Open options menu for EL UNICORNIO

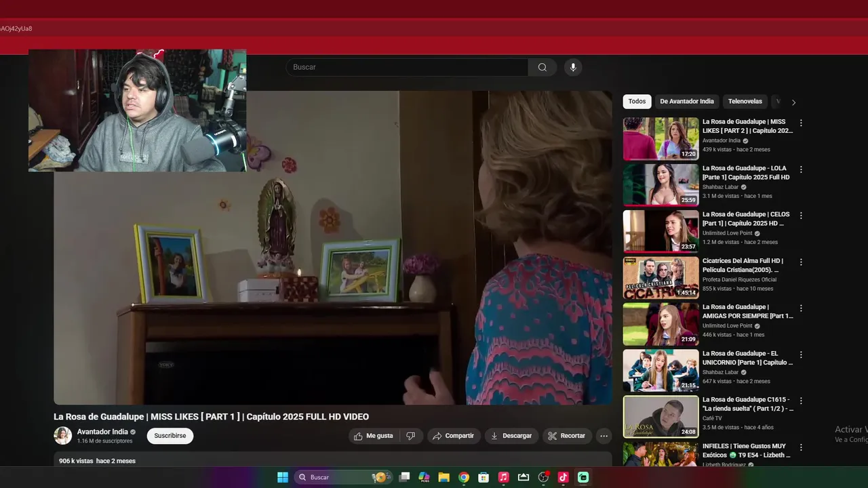[801, 354]
